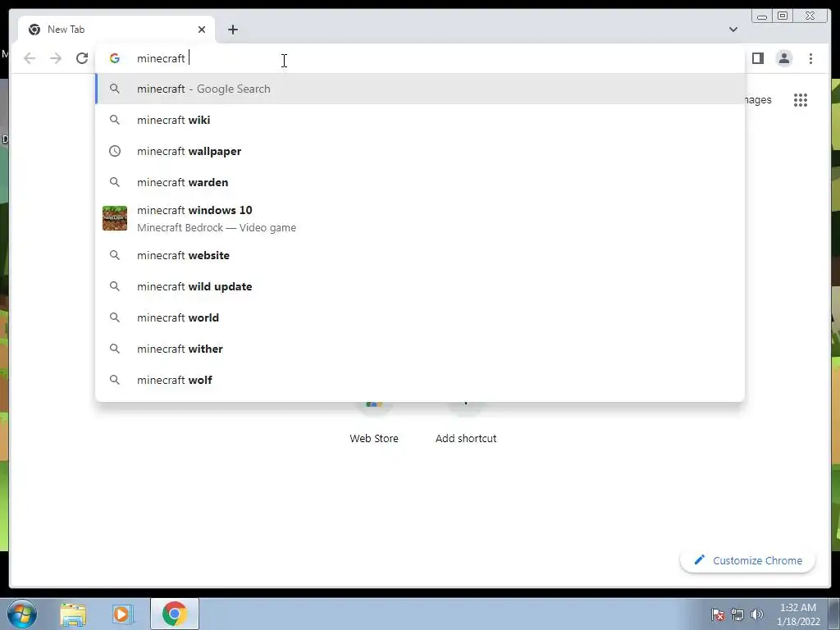Choose the minecraft wallpaper history suggestion
This screenshot has width=840, height=630.
click(420, 151)
